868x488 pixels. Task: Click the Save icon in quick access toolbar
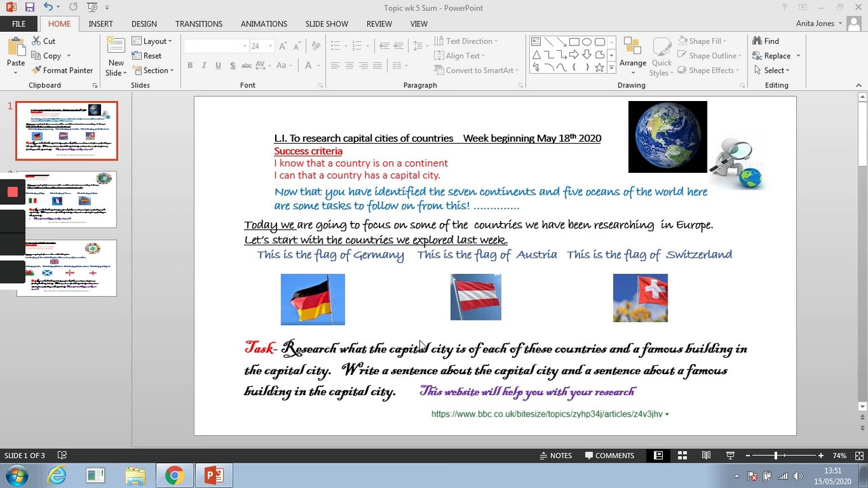pos(29,7)
